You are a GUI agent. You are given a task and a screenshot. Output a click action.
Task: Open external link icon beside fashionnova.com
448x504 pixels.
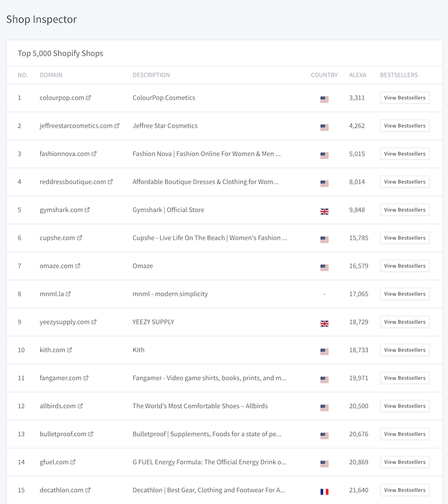[x=94, y=153]
